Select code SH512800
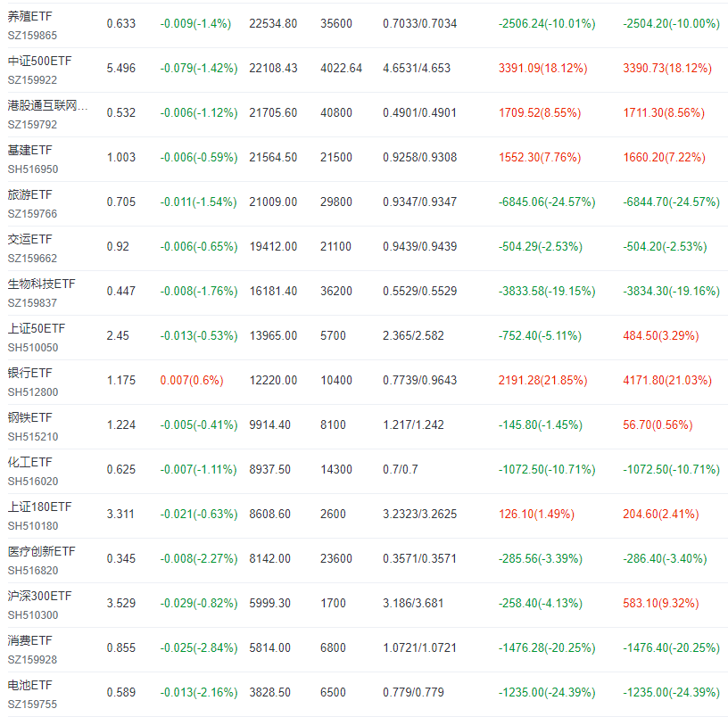Screen dimensions: 728x717 pyautogui.click(x=33, y=391)
